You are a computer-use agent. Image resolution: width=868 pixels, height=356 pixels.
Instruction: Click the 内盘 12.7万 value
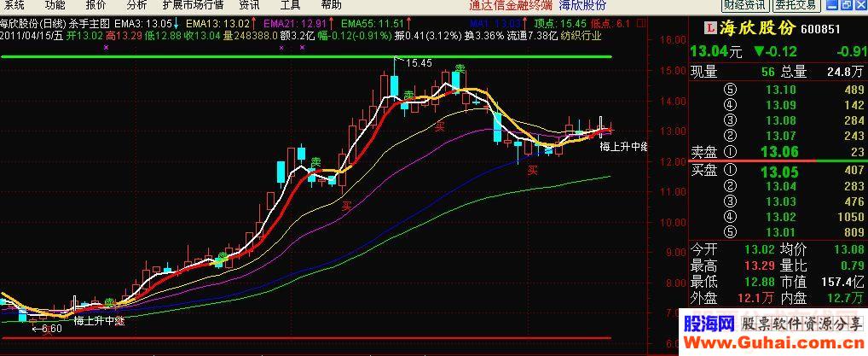click(845, 298)
